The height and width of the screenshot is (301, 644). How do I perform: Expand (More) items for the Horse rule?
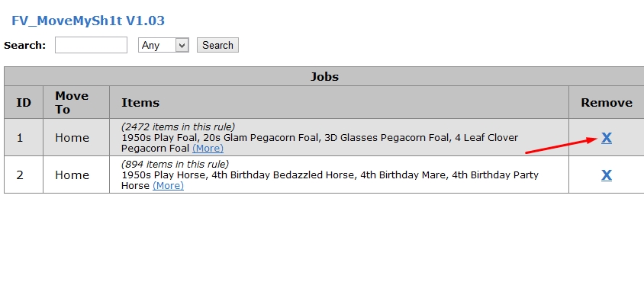point(169,186)
